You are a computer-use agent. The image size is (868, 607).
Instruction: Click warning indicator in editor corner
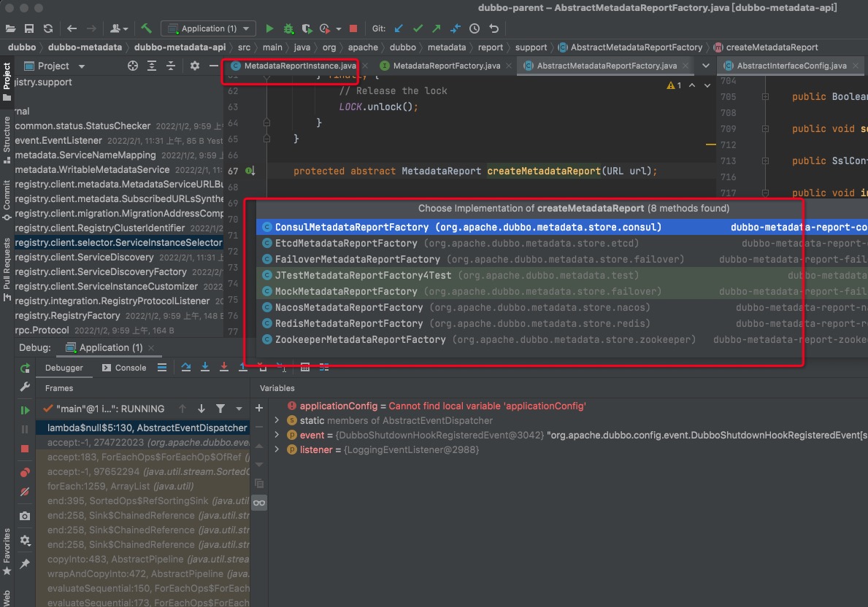pos(674,85)
